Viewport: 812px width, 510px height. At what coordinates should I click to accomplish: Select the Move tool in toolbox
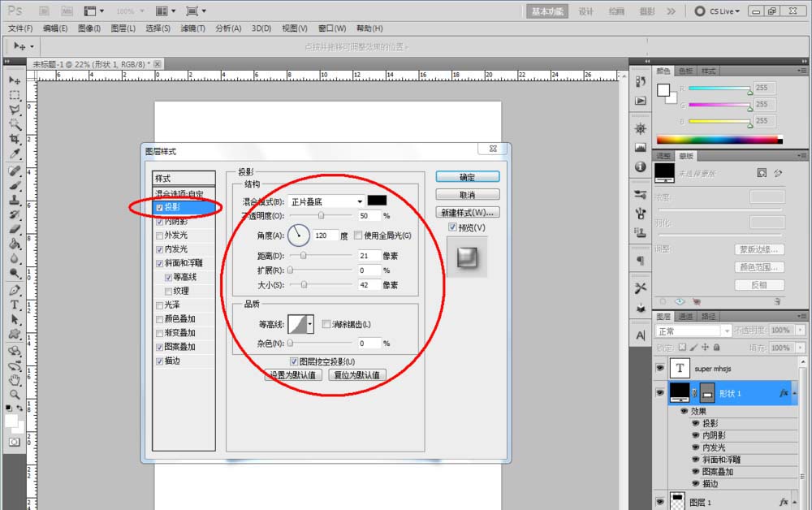(x=15, y=80)
